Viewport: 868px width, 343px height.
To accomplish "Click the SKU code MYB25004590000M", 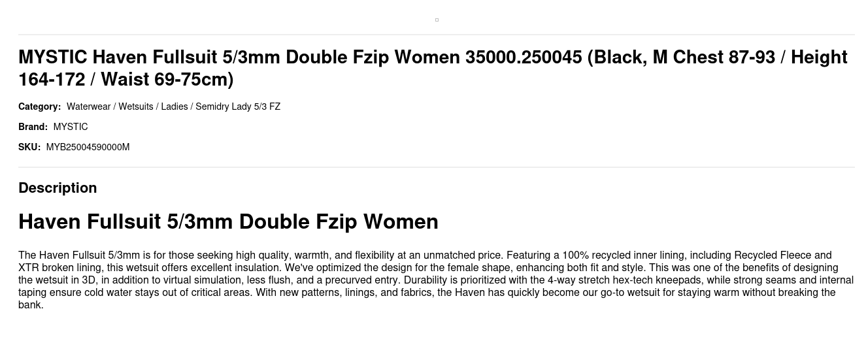I will point(88,147).
